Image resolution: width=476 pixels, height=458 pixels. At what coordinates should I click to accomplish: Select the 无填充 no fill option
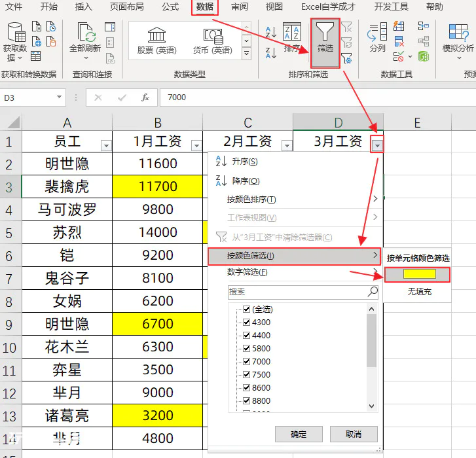tap(419, 291)
